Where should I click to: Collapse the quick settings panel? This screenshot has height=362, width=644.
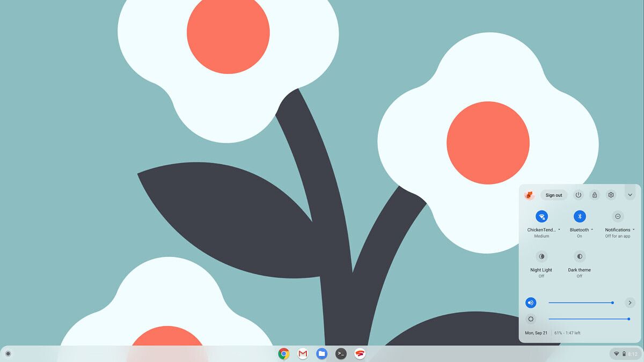pyautogui.click(x=630, y=195)
